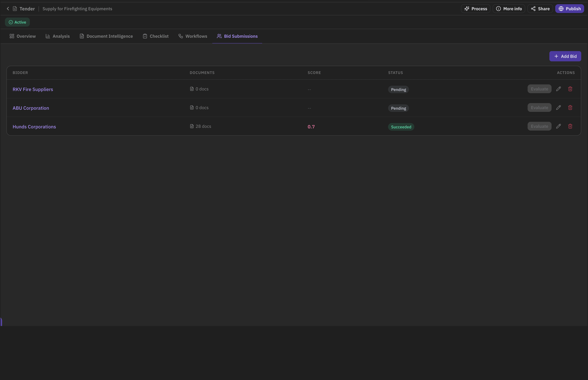Screen dimensions: 588x380
Task: Add a new bid
Action: [565, 56]
